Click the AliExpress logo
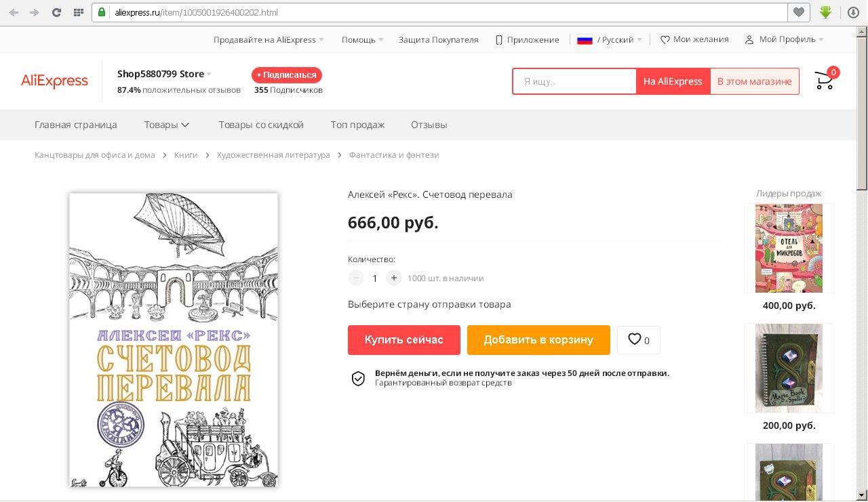 tap(54, 81)
